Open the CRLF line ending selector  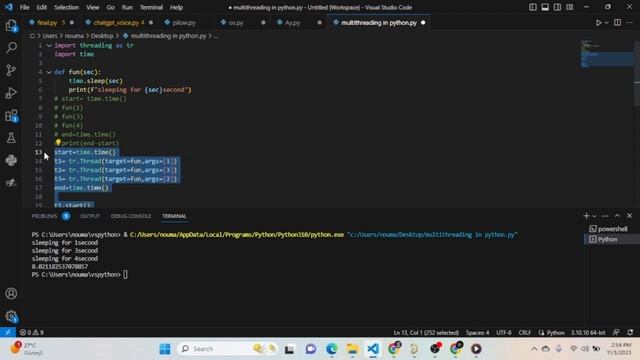coord(524,332)
